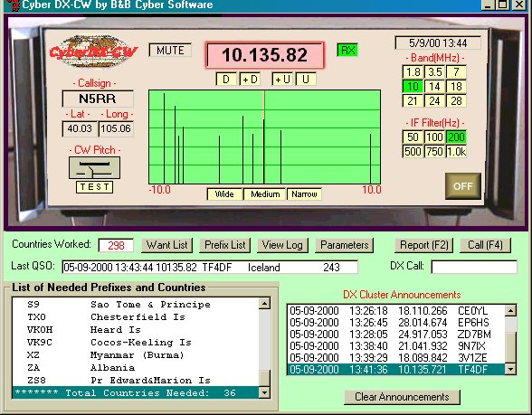Select Total Countries Needed row
Image resolution: width=532 pixels, height=415 pixels.
pos(135,393)
